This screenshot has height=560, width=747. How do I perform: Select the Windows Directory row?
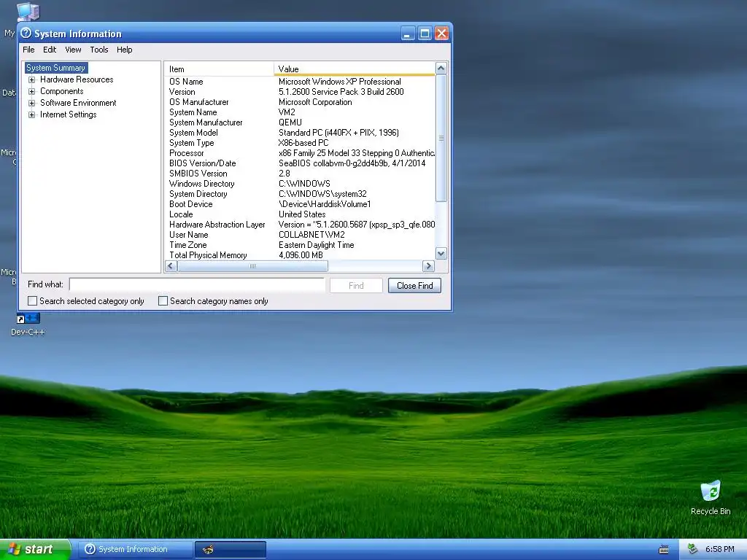point(300,184)
